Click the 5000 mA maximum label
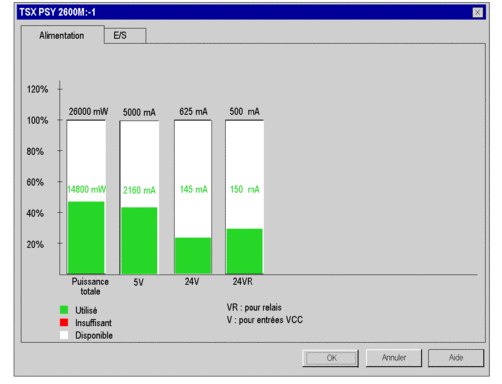Screen dimensions: 502x384 139,112
